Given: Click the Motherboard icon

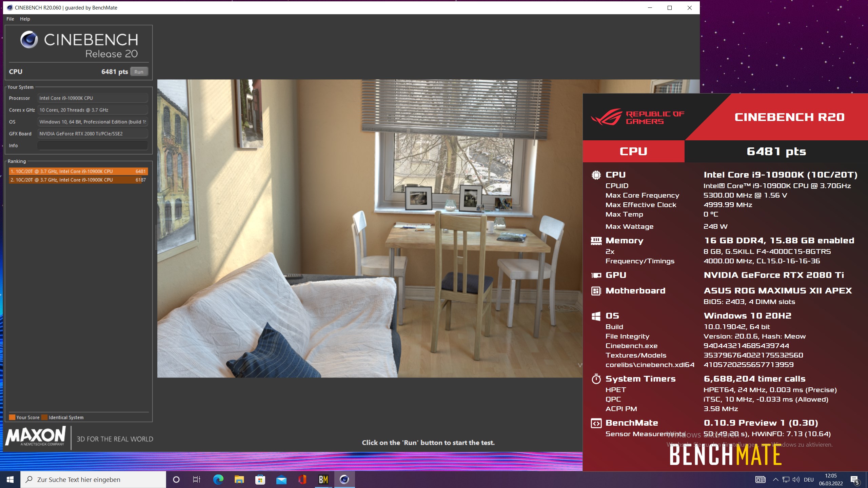Looking at the screenshot, I should (x=596, y=291).
